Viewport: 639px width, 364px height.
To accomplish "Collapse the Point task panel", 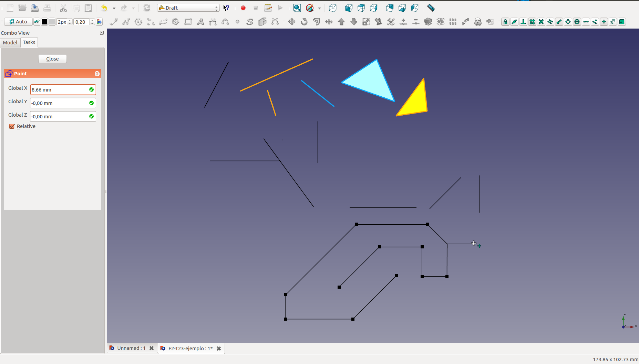I will (97, 74).
